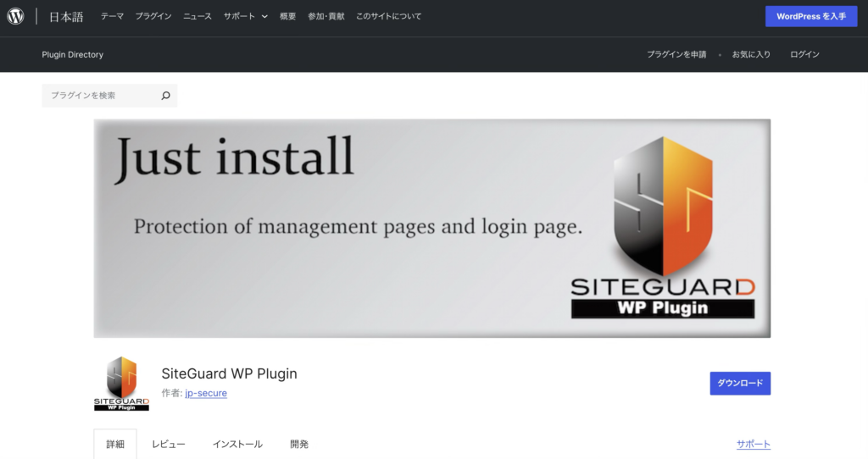Go to the ニュース page
The width and height of the screenshot is (868, 459).
point(198,16)
